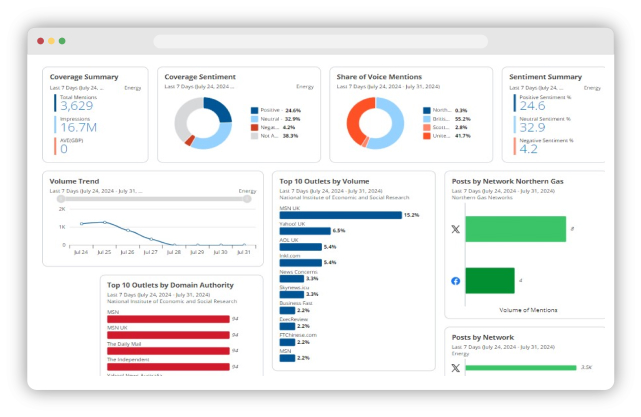Click the left handle of Volume Trend slider
The image size is (641, 417).
click(59, 200)
